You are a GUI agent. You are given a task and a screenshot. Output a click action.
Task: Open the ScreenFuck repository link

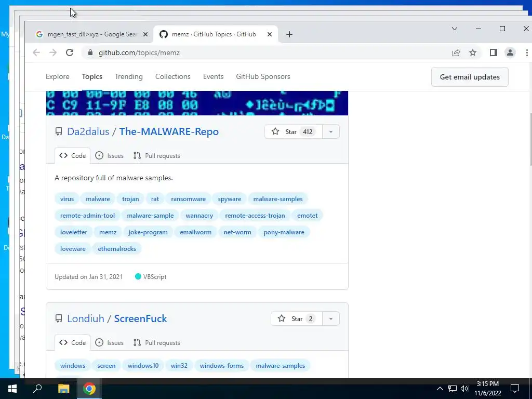140,318
